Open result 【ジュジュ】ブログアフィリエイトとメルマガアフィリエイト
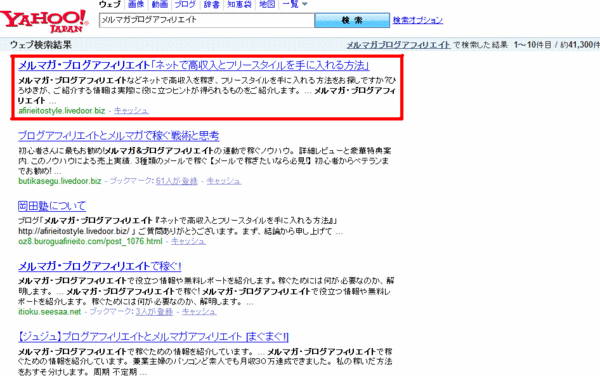This screenshot has width=600, height=376. [x=153, y=337]
